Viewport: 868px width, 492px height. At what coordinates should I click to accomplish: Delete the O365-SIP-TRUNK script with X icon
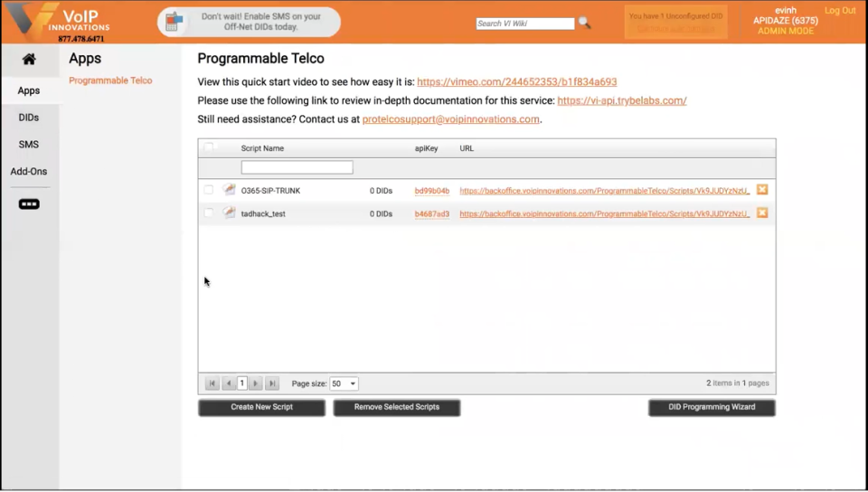click(762, 190)
